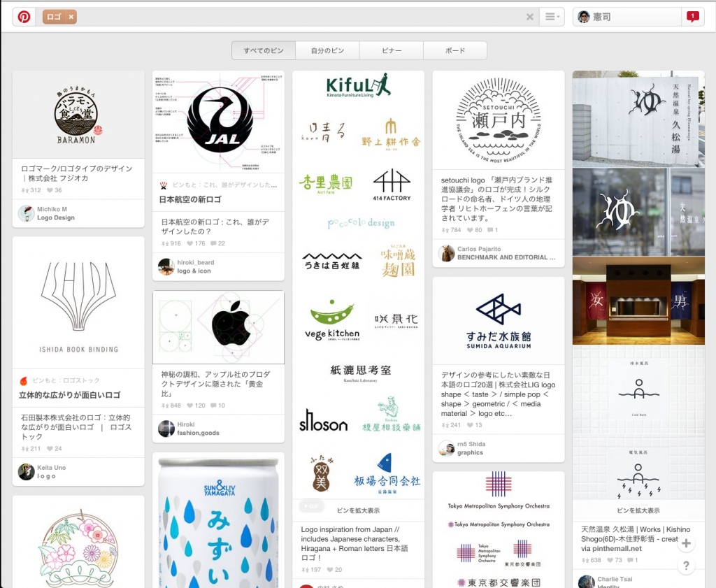The width and height of the screenshot is (716, 588).
Task: Click the Hiroki fashion,goods avatar
Action: tap(166, 429)
